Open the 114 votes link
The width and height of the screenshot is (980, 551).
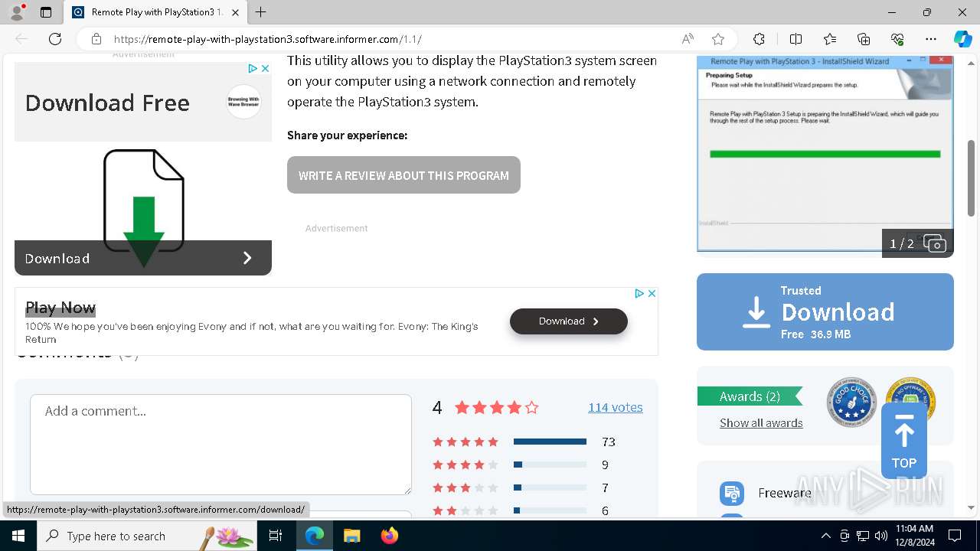[x=615, y=407]
